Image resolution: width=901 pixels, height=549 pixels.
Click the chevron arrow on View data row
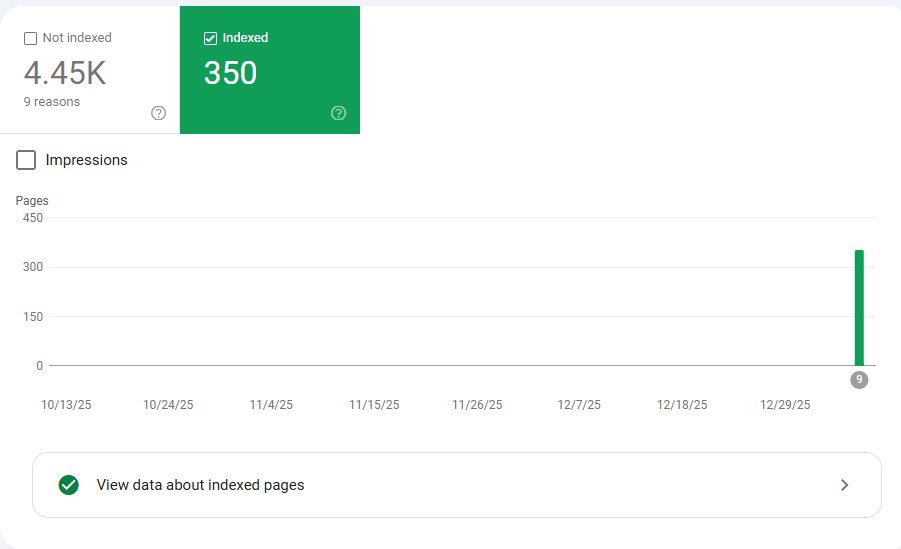click(x=844, y=485)
